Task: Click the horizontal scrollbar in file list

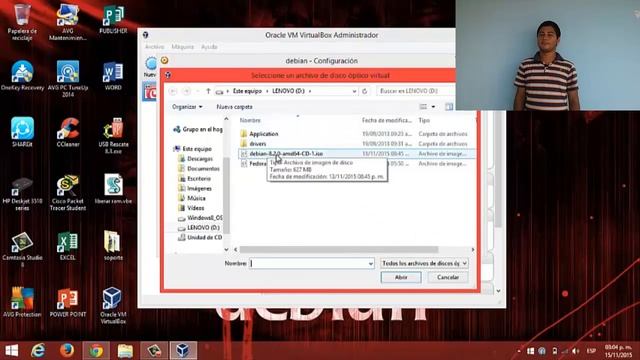Action: [339, 249]
